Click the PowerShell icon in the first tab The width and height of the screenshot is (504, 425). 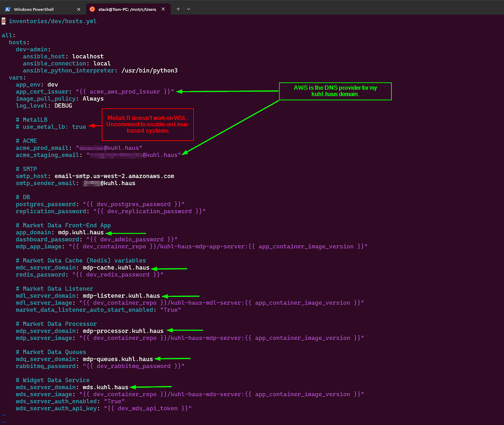pyautogui.click(x=8, y=9)
